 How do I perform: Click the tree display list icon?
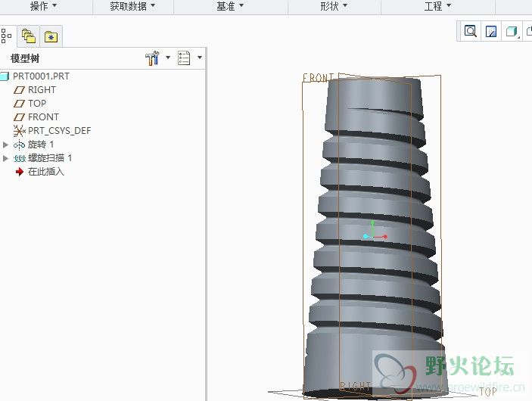point(184,58)
